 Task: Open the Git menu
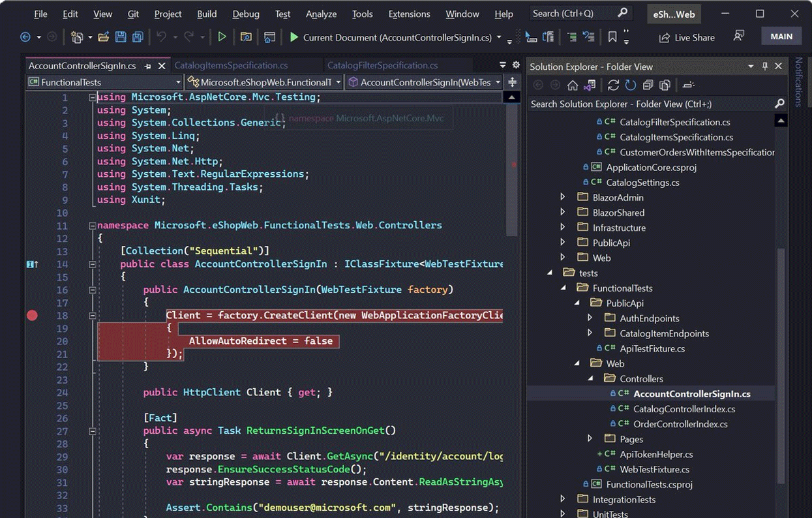pyautogui.click(x=133, y=14)
